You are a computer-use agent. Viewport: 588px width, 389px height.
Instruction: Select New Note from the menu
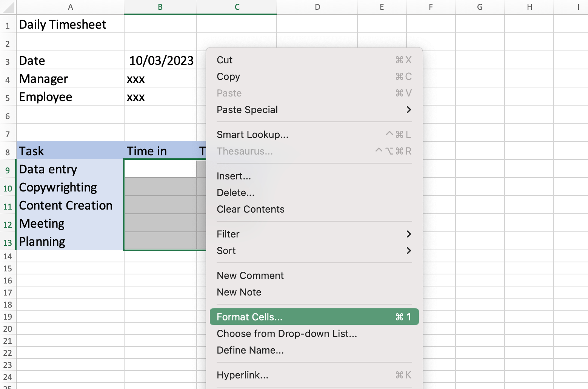pyautogui.click(x=239, y=292)
